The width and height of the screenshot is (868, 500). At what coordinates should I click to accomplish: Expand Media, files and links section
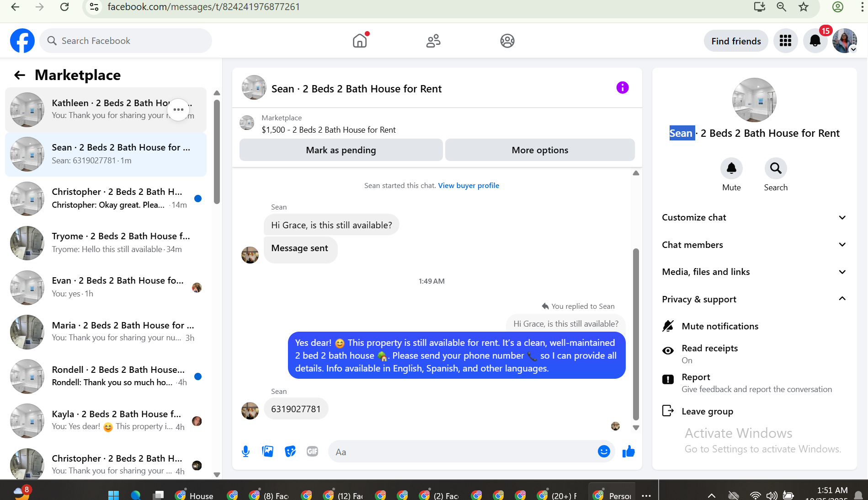(x=754, y=272)
